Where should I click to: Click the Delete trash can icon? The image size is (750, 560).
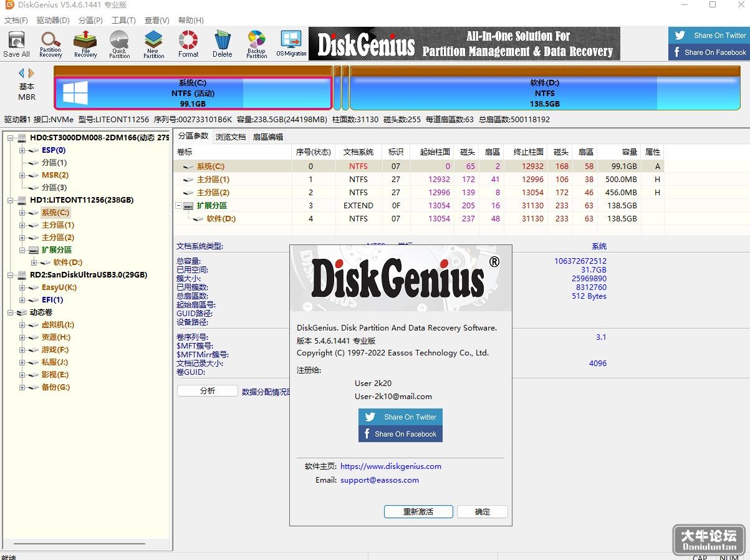coord(223,44)
